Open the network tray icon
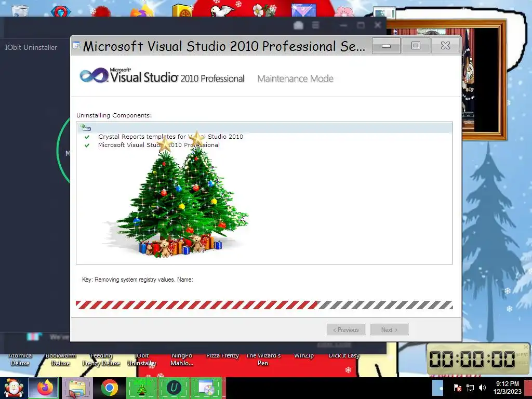The width and height of the screenshot is (532, 399). point(470,388)
